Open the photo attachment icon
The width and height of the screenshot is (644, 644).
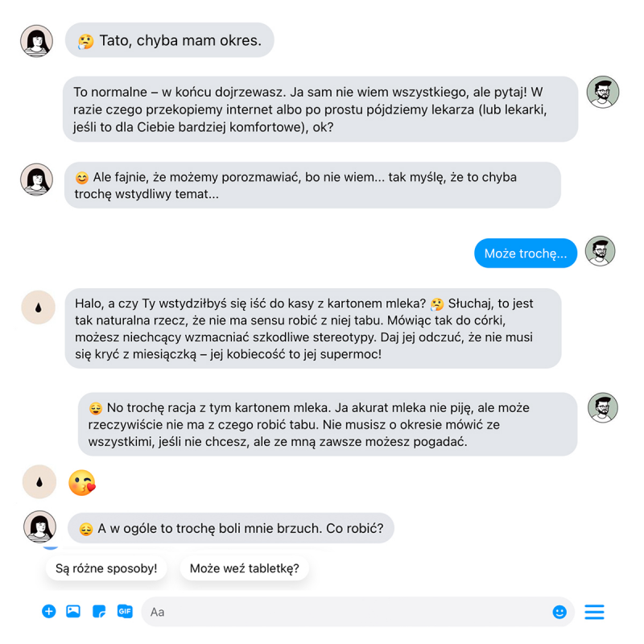pos(73,612)
